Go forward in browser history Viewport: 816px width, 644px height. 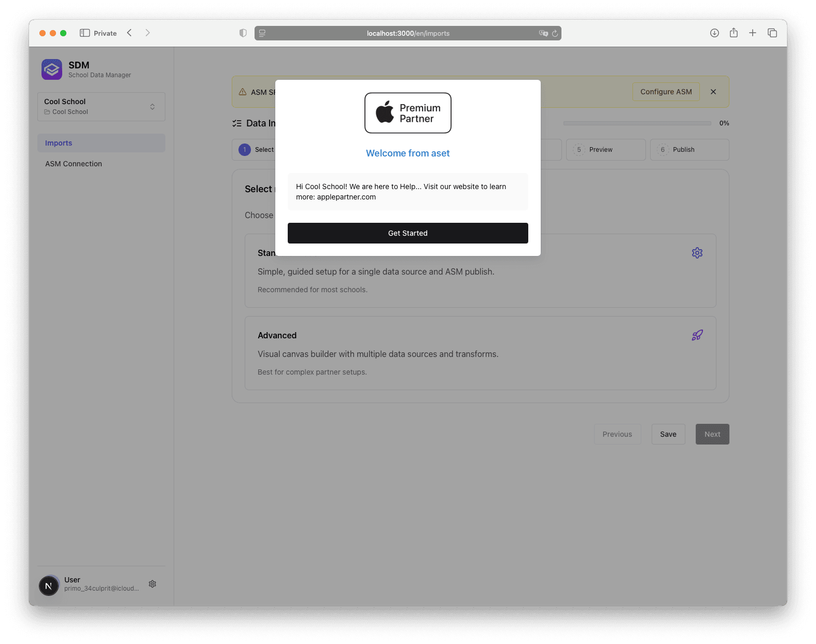(x=148, y=33)
